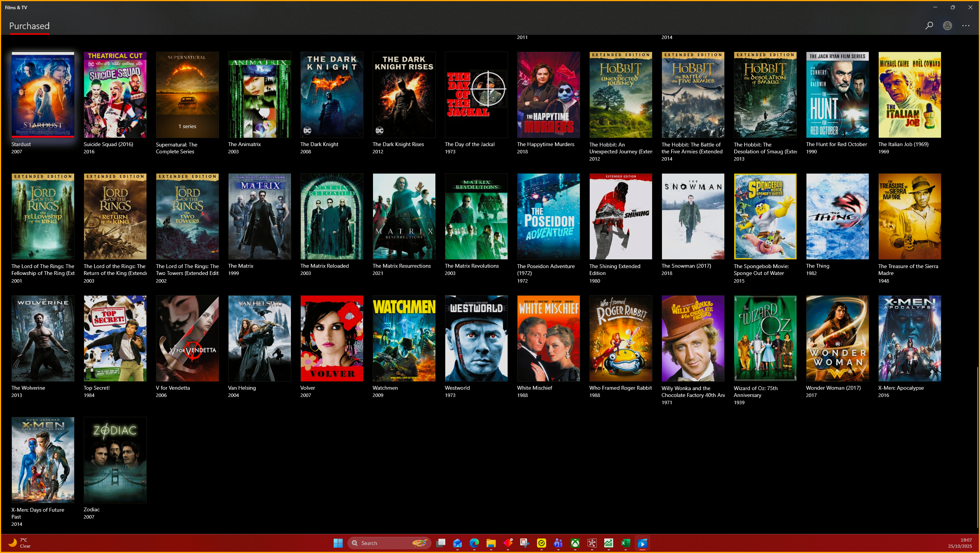Open Snipping Tool from taskbar
The height and width of the screenshot is (553, 980).
pyautogui.click(x=524, y=543)
